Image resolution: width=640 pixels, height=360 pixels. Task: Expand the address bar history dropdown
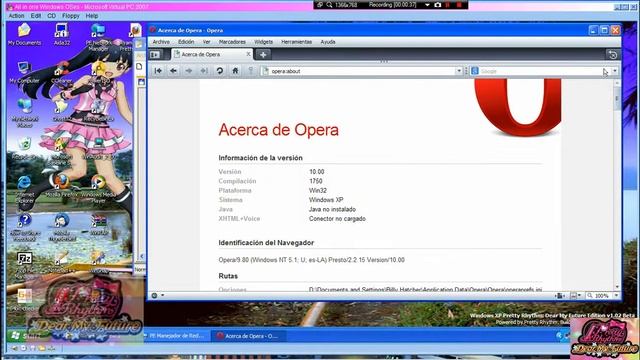[459, 71]
